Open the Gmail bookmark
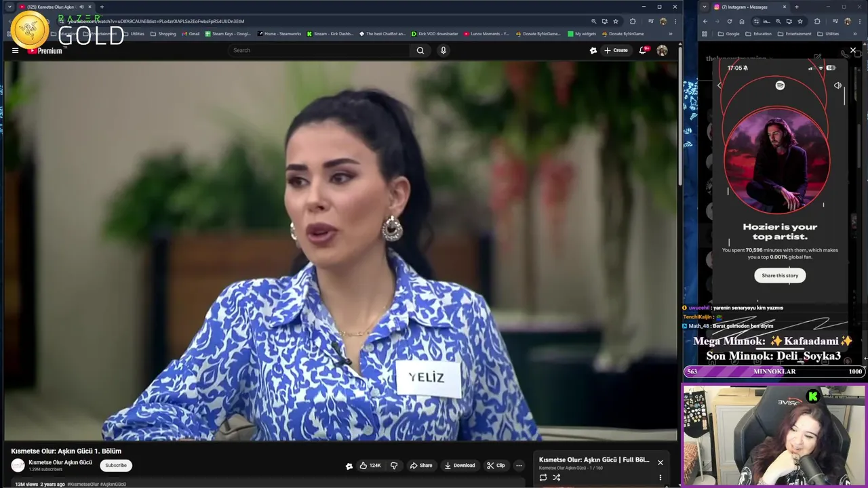The image size is (868, 488). 190,34
